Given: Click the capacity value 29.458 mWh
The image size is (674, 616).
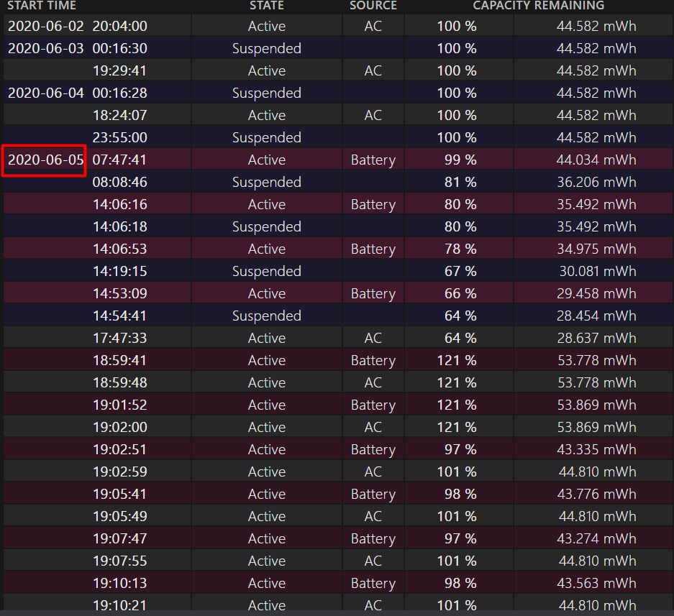Looking at the screenshot, I should [x=596, y=294].
